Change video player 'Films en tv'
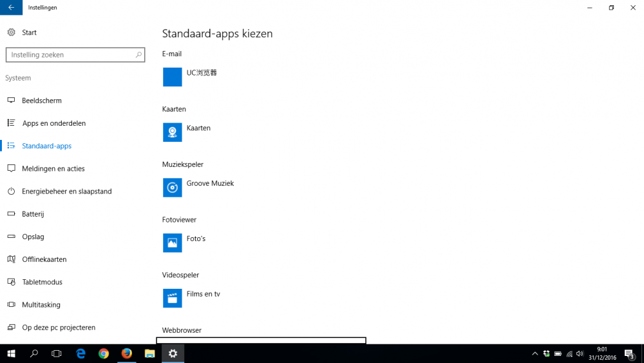The height and width of the screenshot is (363, 644). (204, 294)
